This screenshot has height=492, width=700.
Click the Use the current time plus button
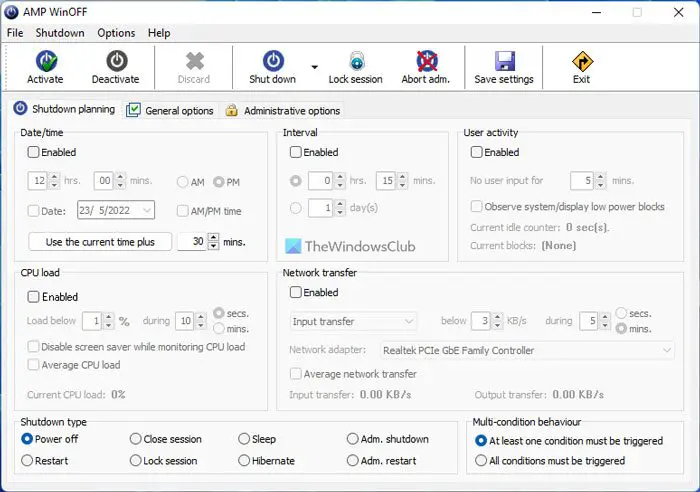(x=100, y=242)
